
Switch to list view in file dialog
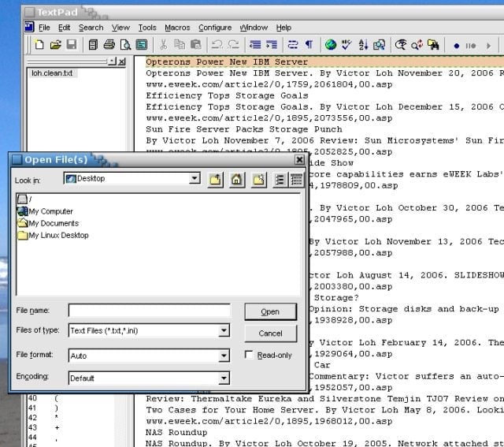click(280, 180)
